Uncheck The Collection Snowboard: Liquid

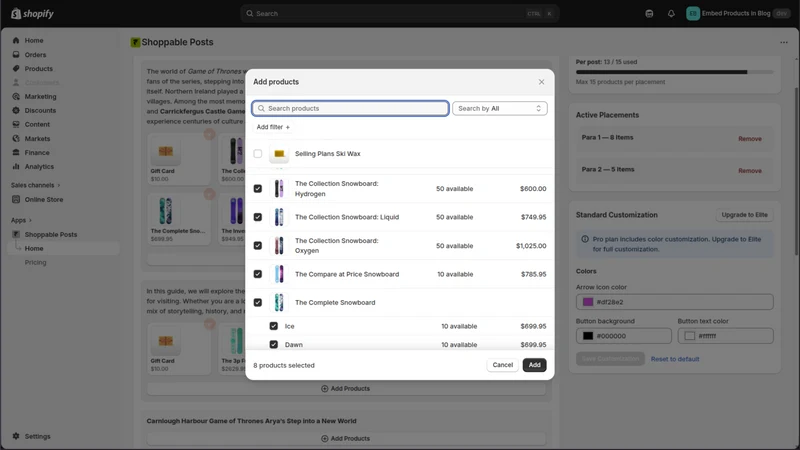click(258, 217)
